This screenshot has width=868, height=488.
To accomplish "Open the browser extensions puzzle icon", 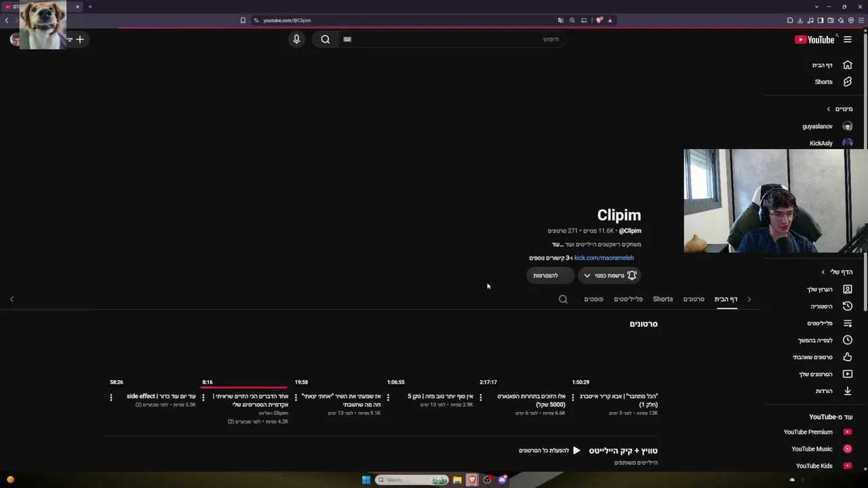I will tap(790, 20).
